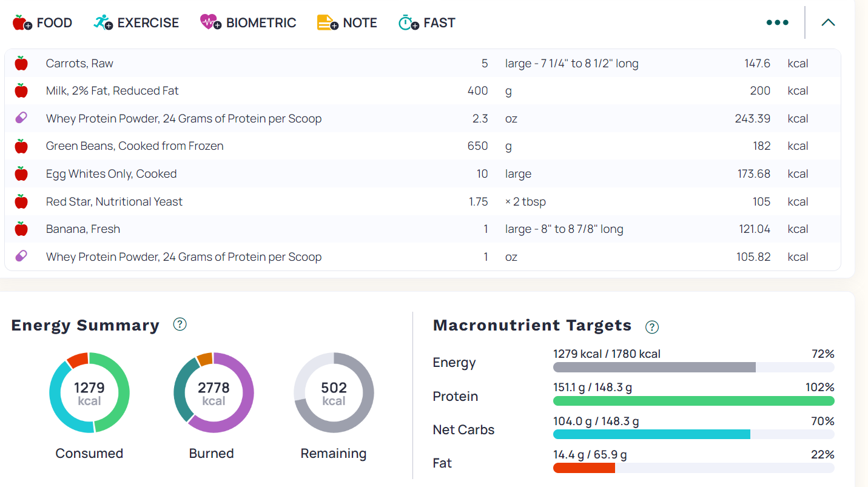
Task: Click the green Protein progress bar
Action: pyautogui.click(x=693, y=401)
